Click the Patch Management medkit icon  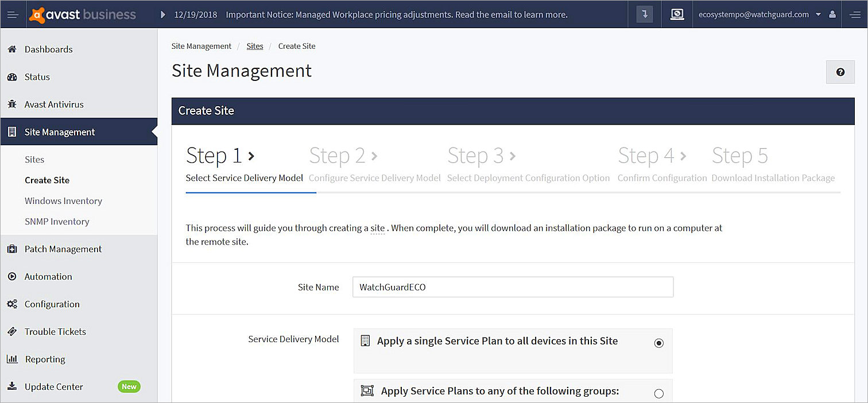tap(12, 249)
